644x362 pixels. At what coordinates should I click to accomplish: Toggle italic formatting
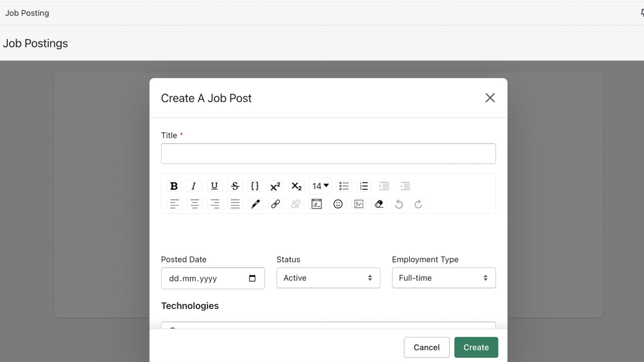[194, 186]
